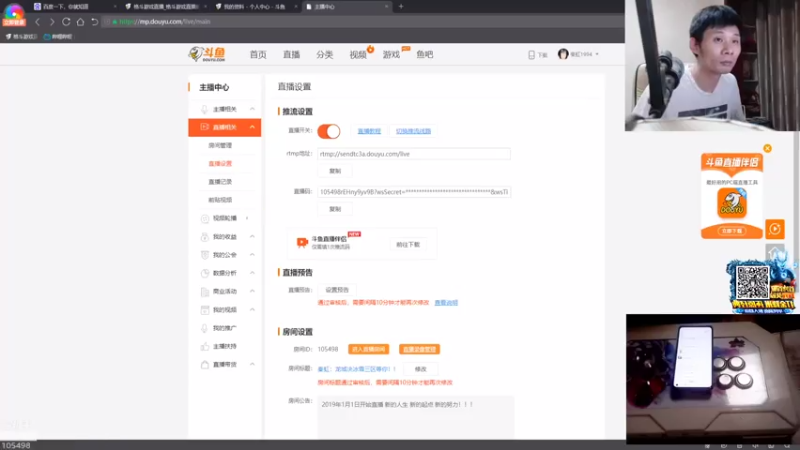This screenshot has height=450, width=800.
Task: Toggle the 我的公会 chevron
Action: (x=252, y=255)
